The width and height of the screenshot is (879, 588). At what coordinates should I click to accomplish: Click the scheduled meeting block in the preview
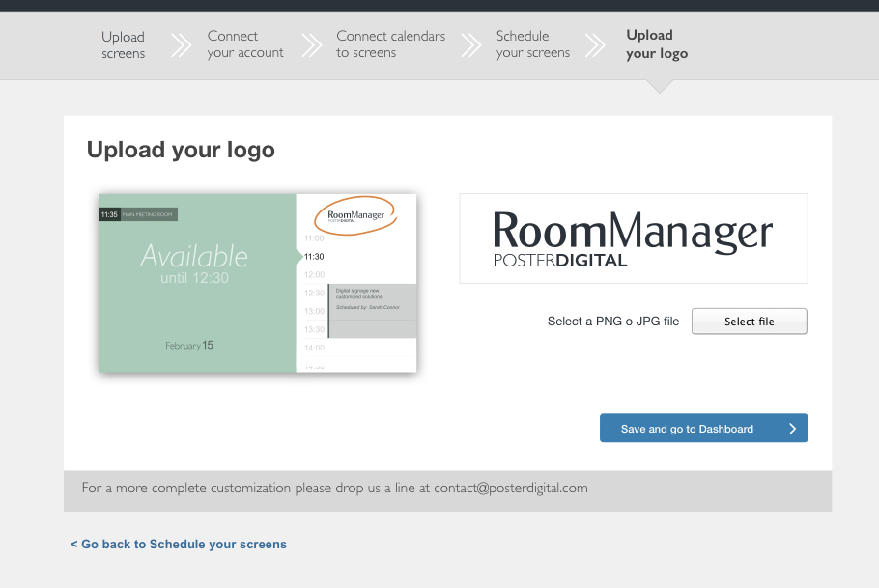pos(373,311)
